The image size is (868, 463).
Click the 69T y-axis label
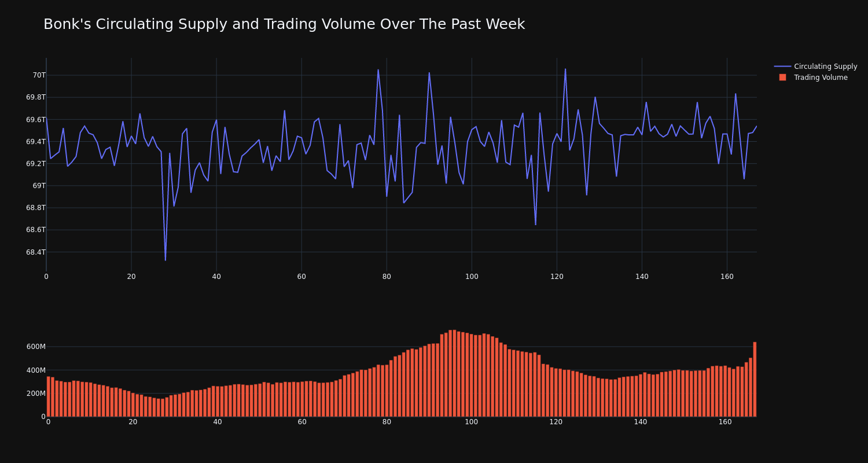pyautogui.click(x=39, y=186)
